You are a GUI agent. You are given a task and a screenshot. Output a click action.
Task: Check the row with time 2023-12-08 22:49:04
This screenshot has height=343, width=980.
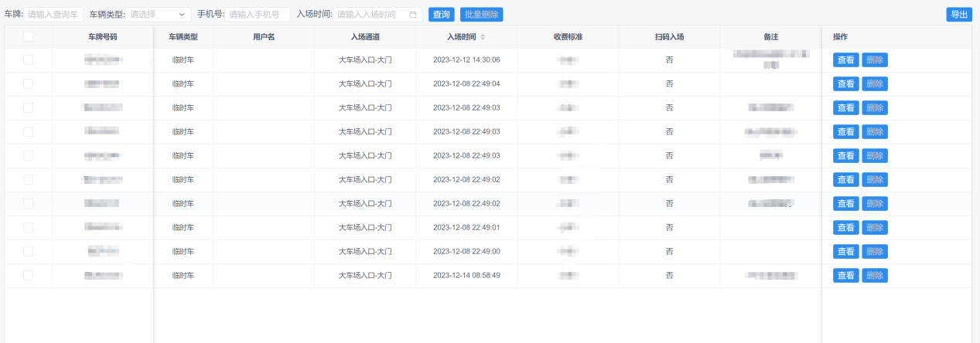[28, 83]
